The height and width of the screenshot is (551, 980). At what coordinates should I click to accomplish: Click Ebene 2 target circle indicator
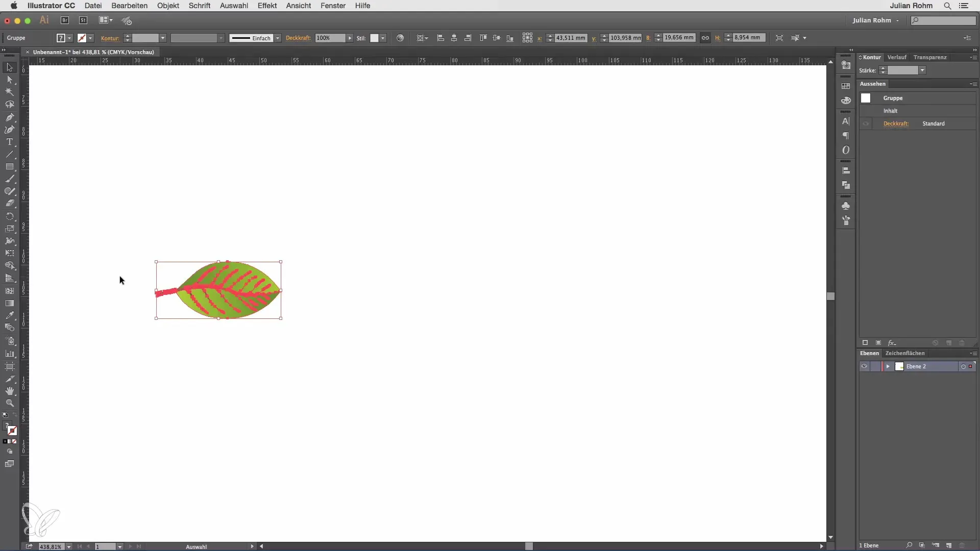coord(963,366)
